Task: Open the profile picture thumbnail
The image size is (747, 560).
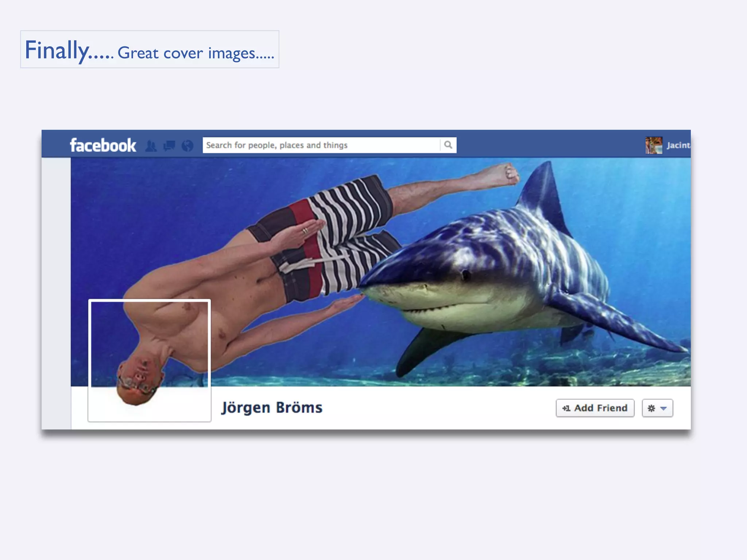Action: tap(150, 360)
